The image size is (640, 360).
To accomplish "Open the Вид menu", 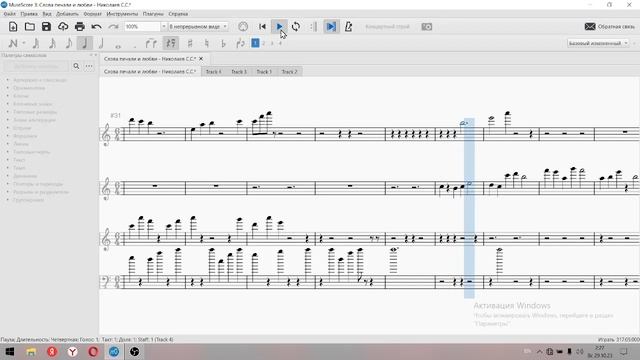I will point(47,14).
